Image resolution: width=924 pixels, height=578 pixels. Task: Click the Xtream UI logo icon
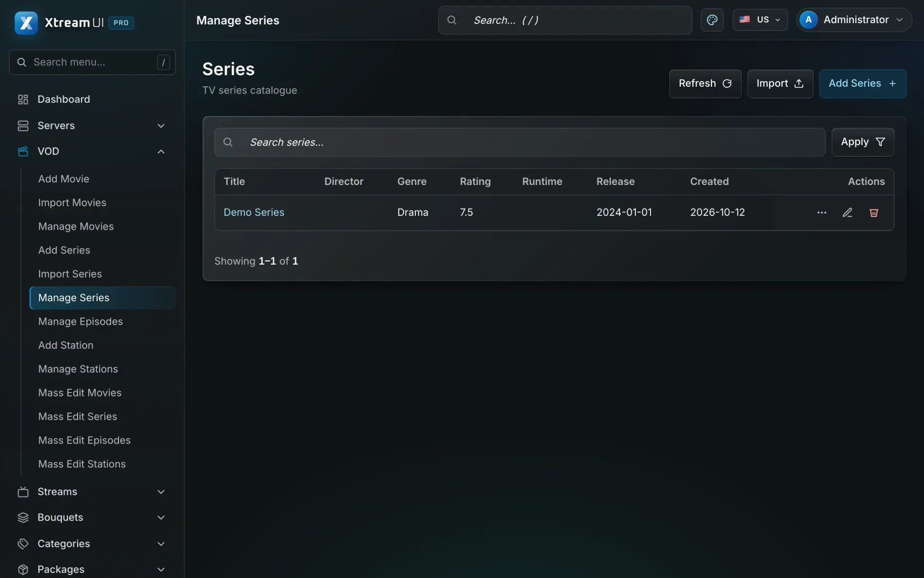tap(26, 23)
